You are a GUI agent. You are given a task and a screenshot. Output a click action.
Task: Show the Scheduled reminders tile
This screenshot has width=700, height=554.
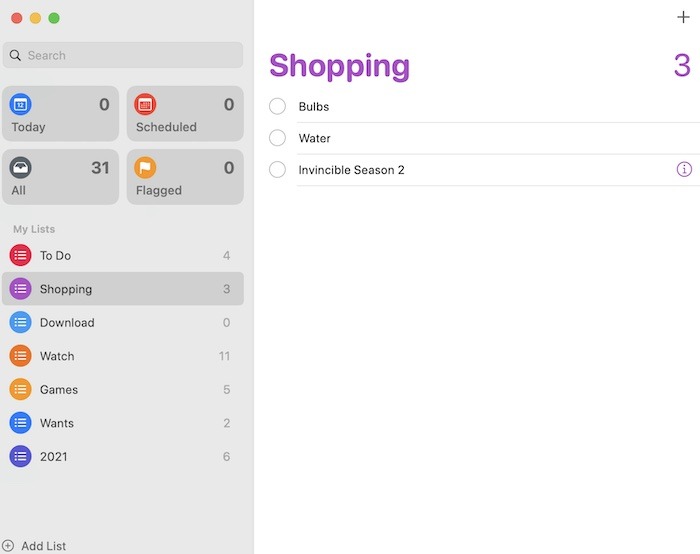point(184,114)
